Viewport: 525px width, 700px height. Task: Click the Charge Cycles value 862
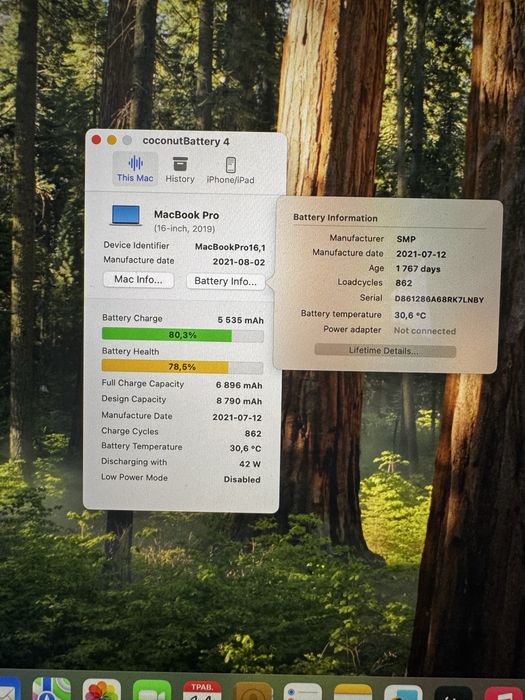point(253,434)
